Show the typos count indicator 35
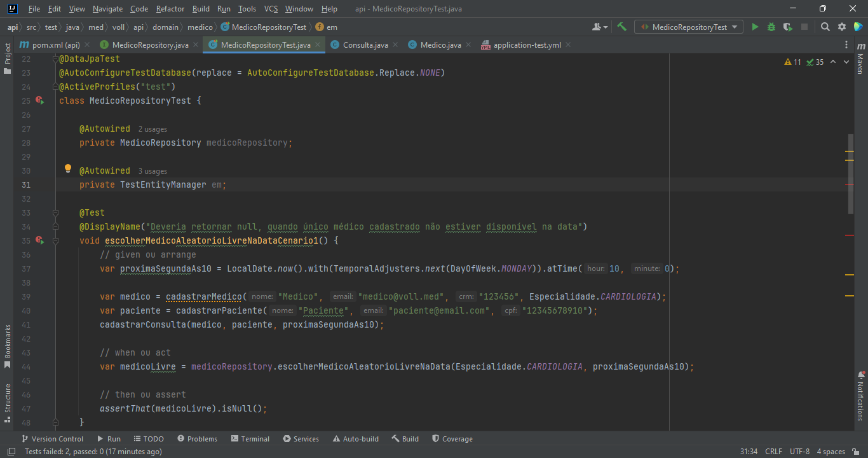This screenshot has height=458, width=868. coord(815,62)
